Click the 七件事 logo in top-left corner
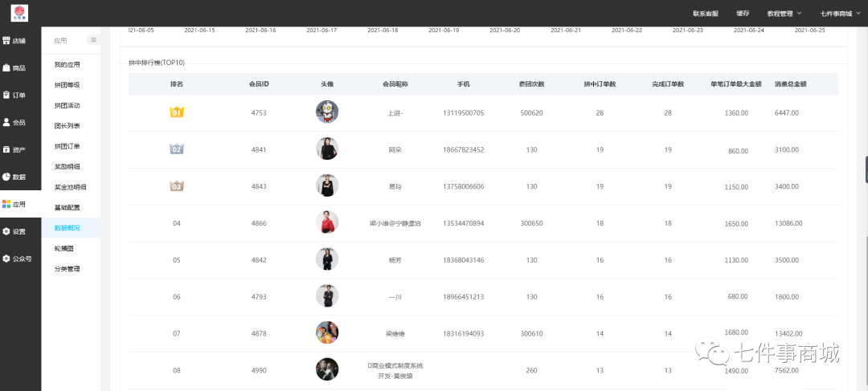 click(19, 13)
